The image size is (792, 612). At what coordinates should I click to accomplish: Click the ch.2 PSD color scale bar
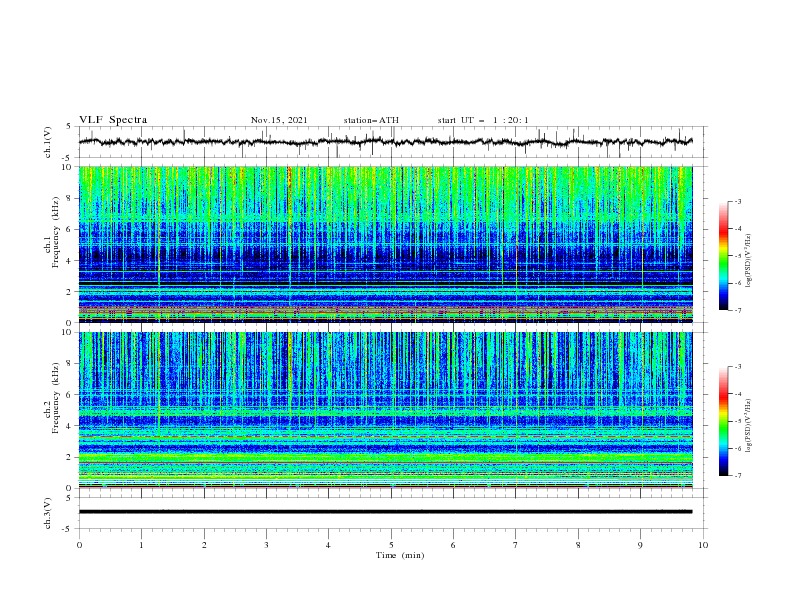723,421
